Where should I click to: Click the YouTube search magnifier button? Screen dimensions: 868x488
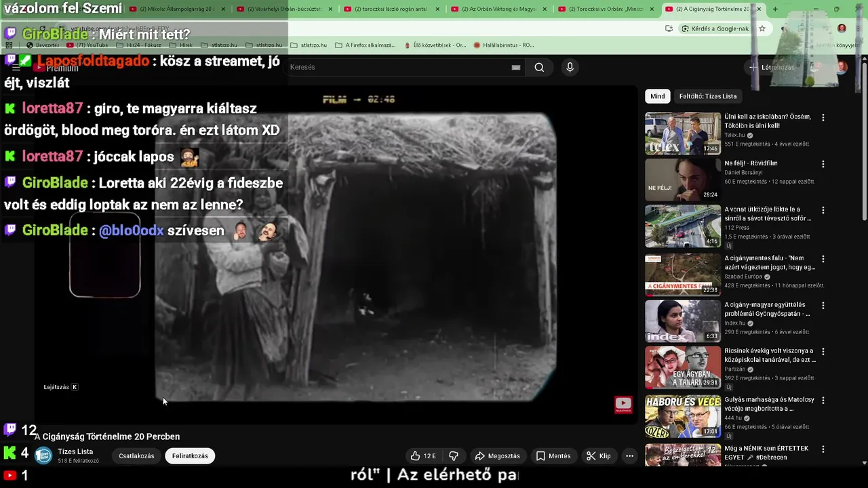[x=539, y=67]
